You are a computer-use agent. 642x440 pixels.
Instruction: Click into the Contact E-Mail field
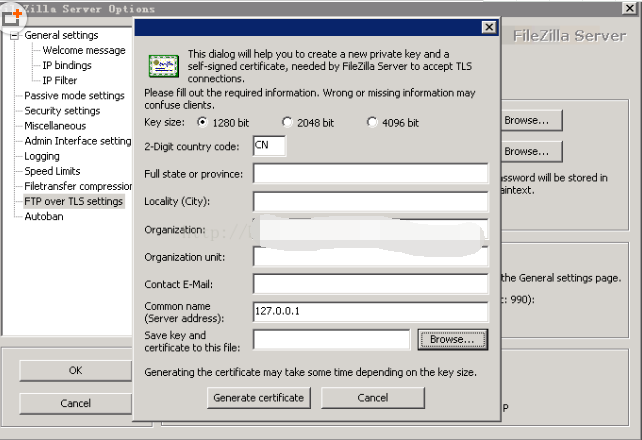pyautogui.click(x=370, y=284)
